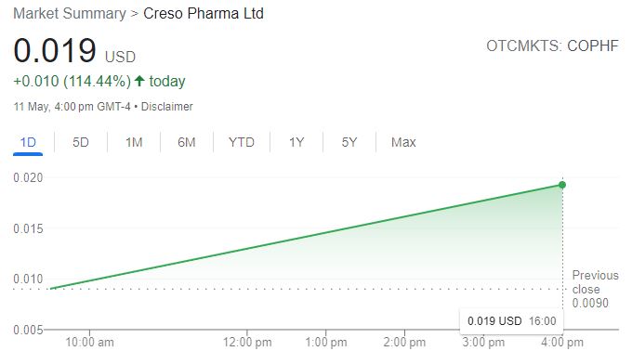Viewport: 632px width, 364px height.
Task: Select the 1D time range tab
Action: click(28, 143)
